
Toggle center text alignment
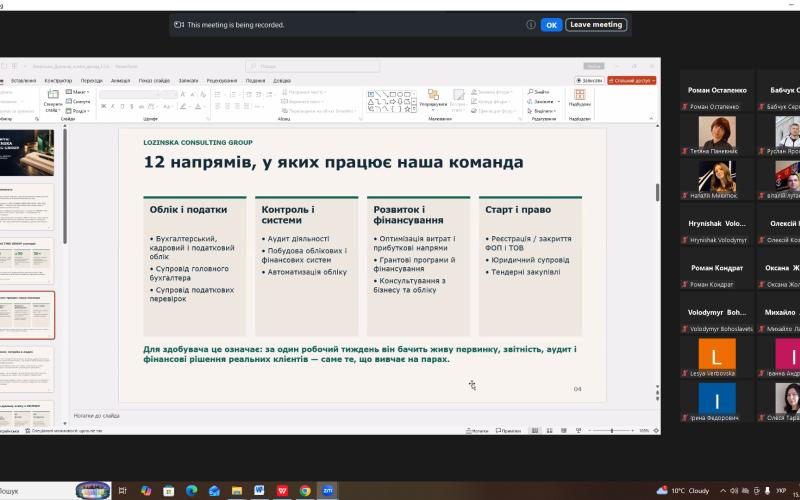click(x=227, y=106)
